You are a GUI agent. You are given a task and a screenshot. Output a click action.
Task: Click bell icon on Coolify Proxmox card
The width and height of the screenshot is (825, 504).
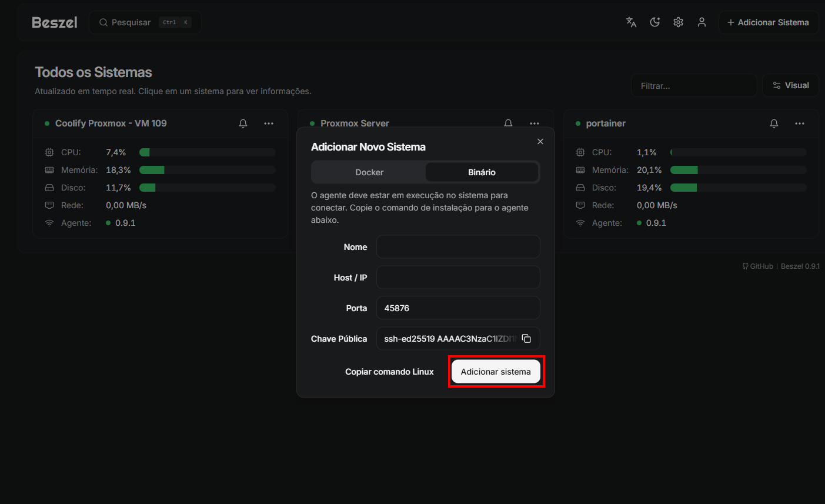click(243, 124)
